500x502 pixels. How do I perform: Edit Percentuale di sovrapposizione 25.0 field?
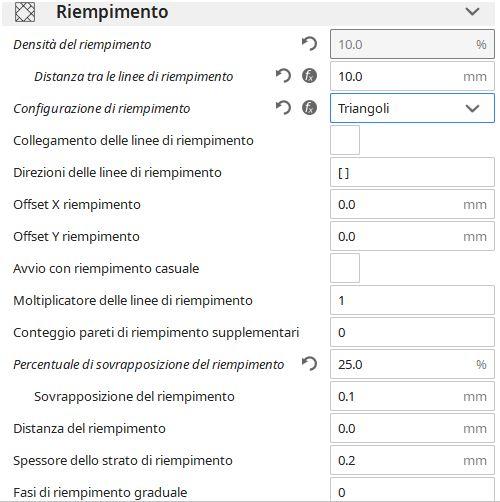tap(412, 364)
